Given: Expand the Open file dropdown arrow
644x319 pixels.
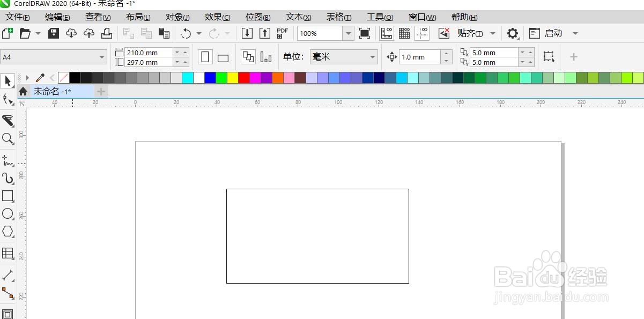Looking at the screenshot, I should click(38, 33).
